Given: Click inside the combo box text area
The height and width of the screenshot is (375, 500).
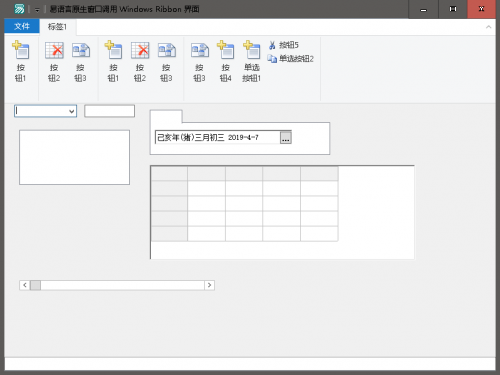Looking at the screenshot, I should pyautogui.click(x=41, y=111).
